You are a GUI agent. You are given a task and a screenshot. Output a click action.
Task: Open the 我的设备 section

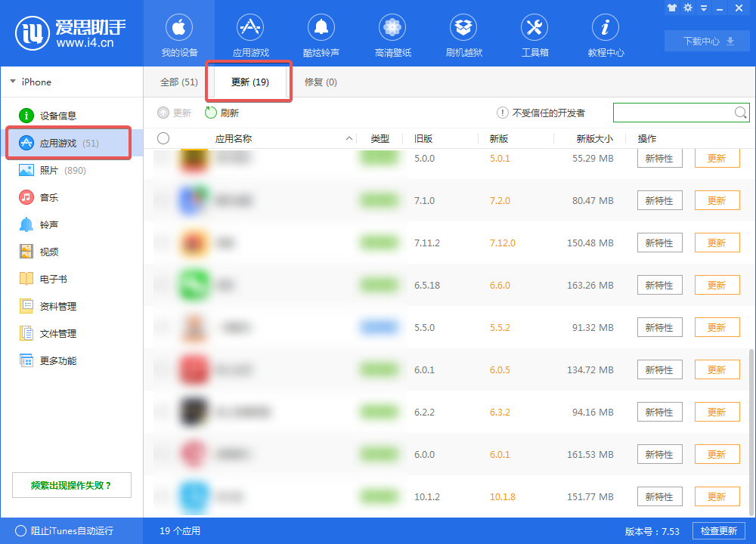point(178,33)
